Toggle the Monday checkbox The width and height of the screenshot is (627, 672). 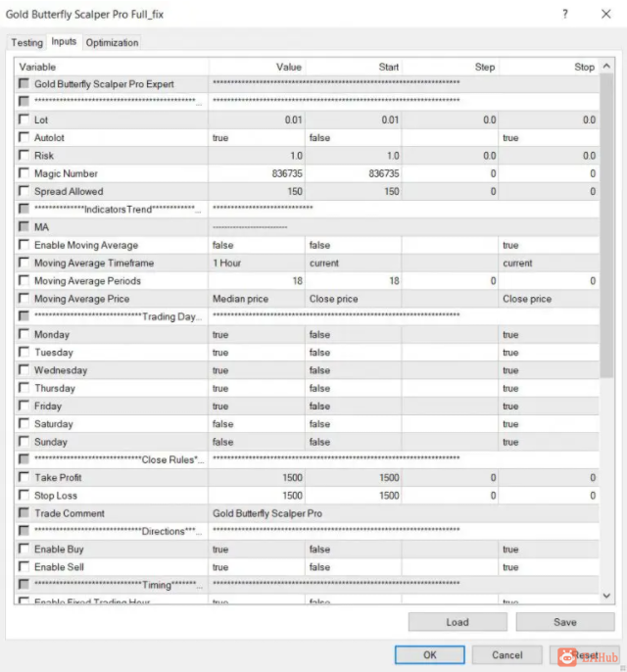point(24,334)
